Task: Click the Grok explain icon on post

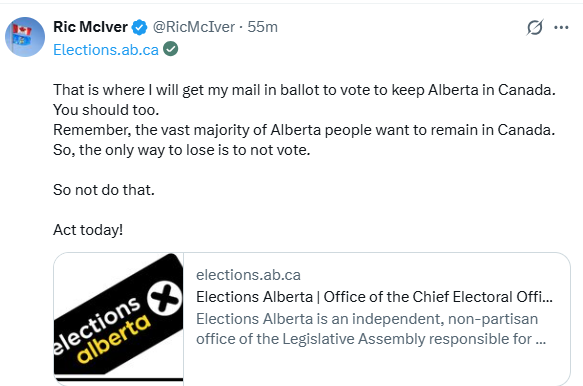Action: [535, 27]
